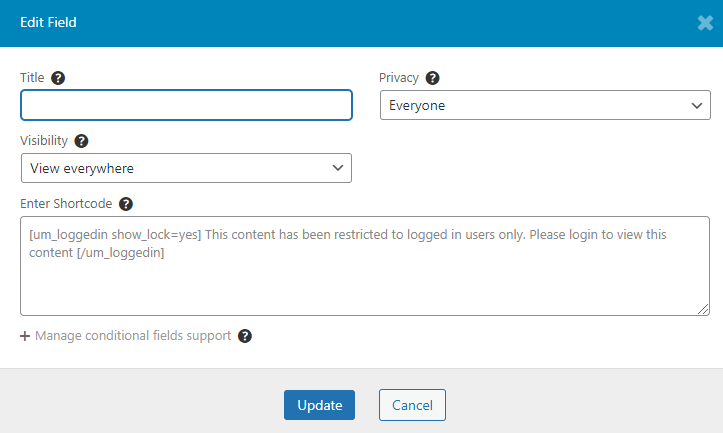
Task: Click the Title field label
Action: tap(32, 77)
